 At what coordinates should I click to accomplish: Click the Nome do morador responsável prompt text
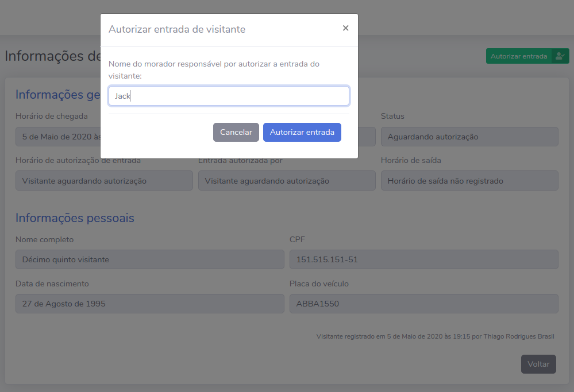[x=214, y=70]
